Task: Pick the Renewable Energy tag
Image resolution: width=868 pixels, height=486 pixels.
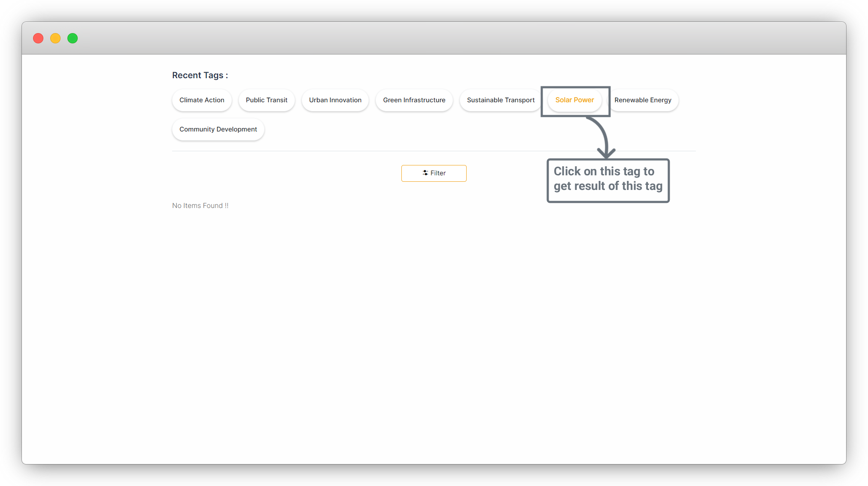Action: point(643,100)
